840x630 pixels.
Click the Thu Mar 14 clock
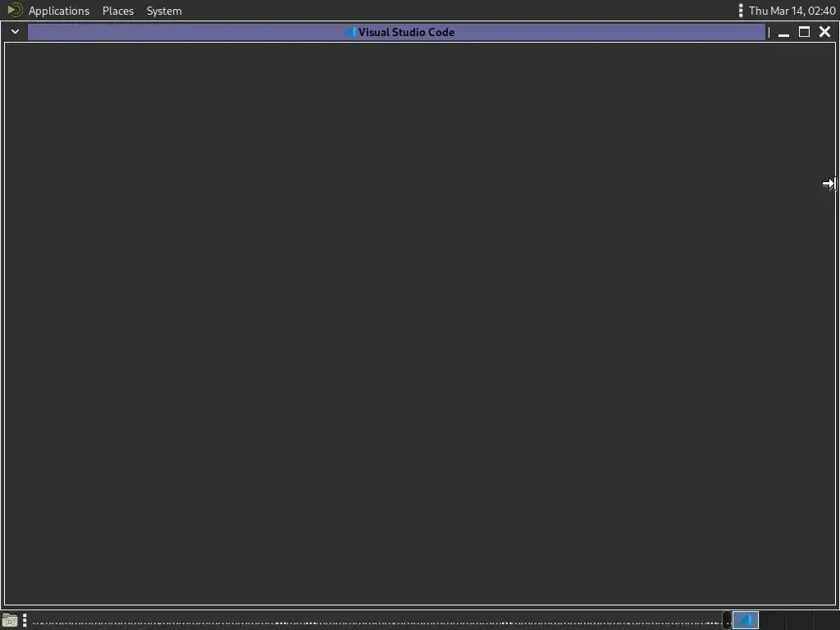pos(792,11)
